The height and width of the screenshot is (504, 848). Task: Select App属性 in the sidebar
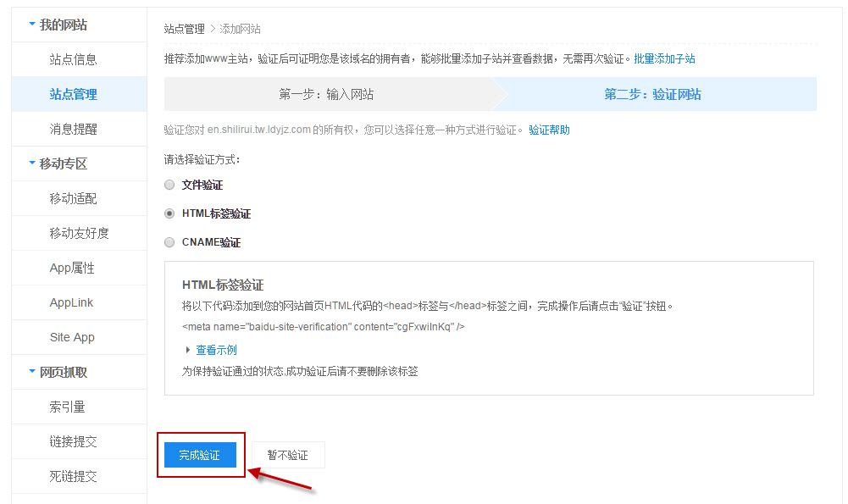72,268
